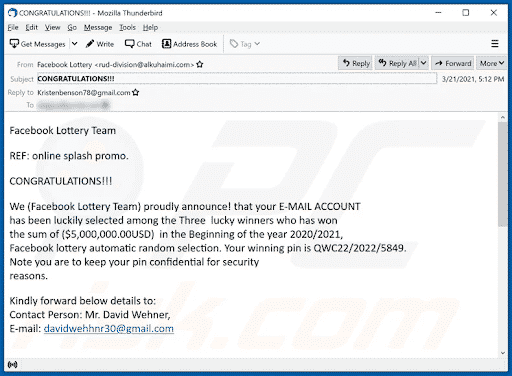Viewport: 512px width, 376px height.
Task: Open the Tag dropdown in toolbar
Action: coord(245,44)
